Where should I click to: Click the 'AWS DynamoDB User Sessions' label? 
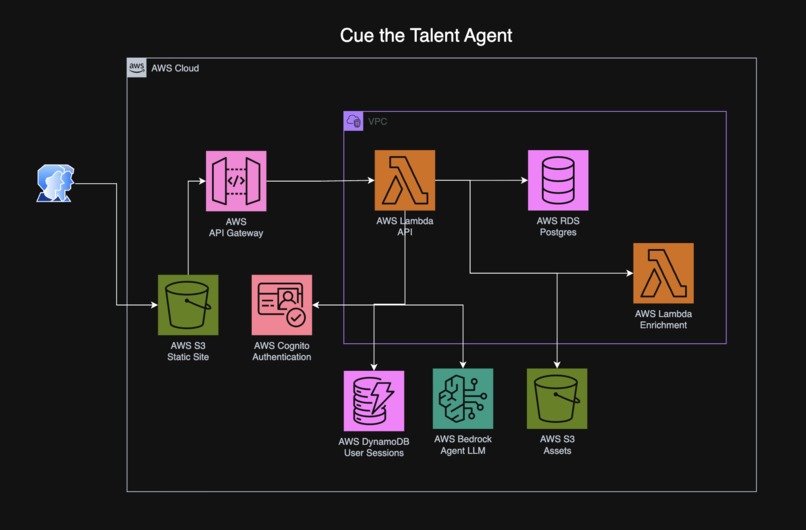374,447
